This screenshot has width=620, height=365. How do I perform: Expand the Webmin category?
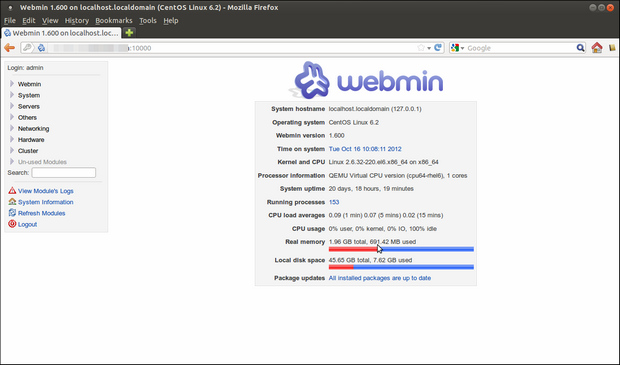12,84
